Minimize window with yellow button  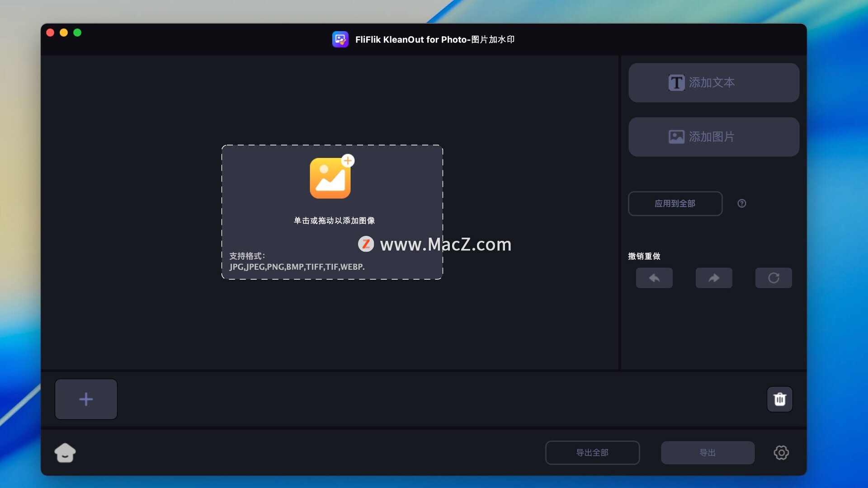[64, 33]
